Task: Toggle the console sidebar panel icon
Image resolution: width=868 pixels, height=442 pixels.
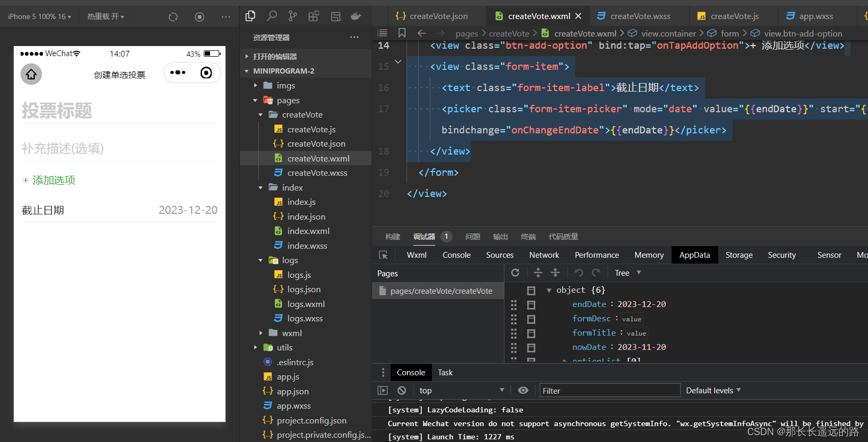Action: click(383, 390)
